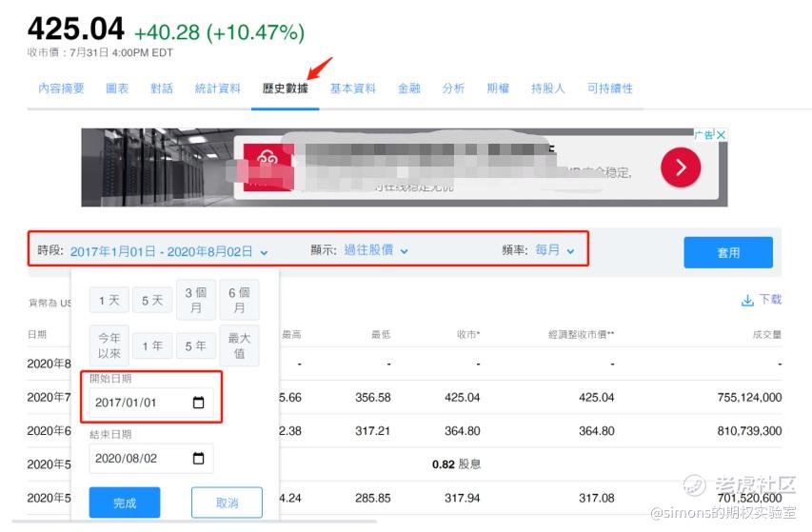Go to the 期權 tab
Viewport: 812px width, 532px height.
coord(498,89)
